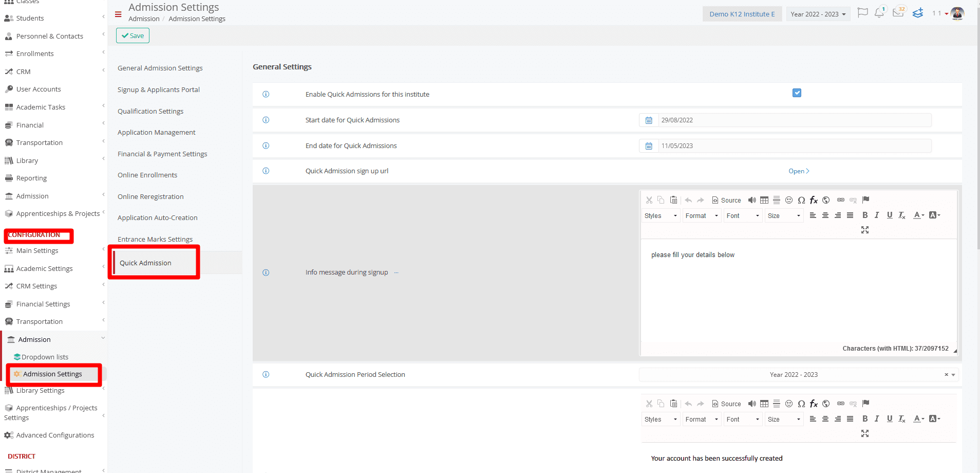Open Size dropdown in Info message editor
The image size is (980, 473).
[784, 216]
